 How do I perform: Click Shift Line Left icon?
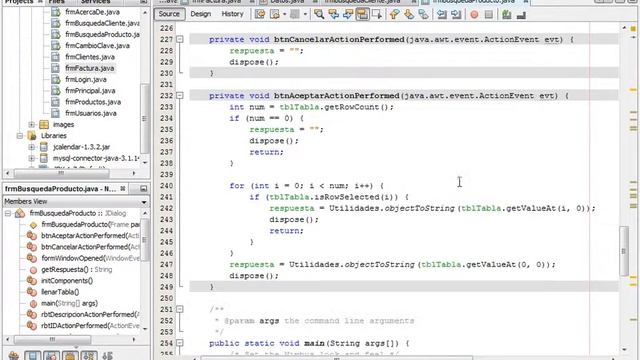442,15
